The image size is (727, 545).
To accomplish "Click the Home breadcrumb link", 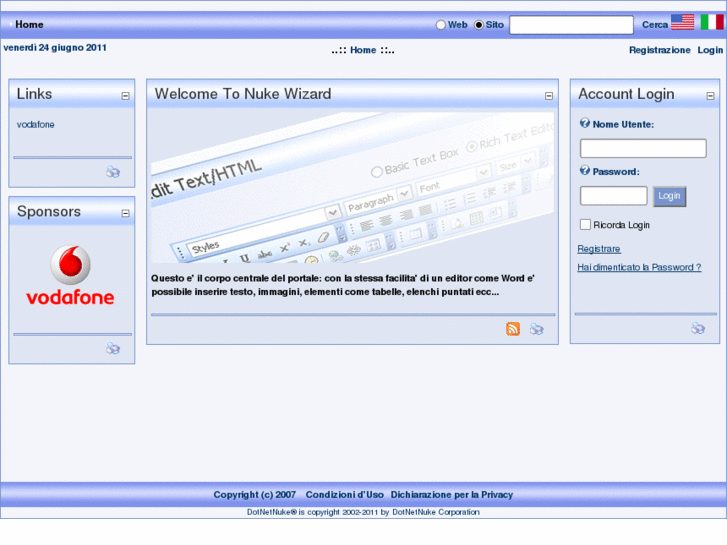I will pyautogui.click(x=363, y=50).
